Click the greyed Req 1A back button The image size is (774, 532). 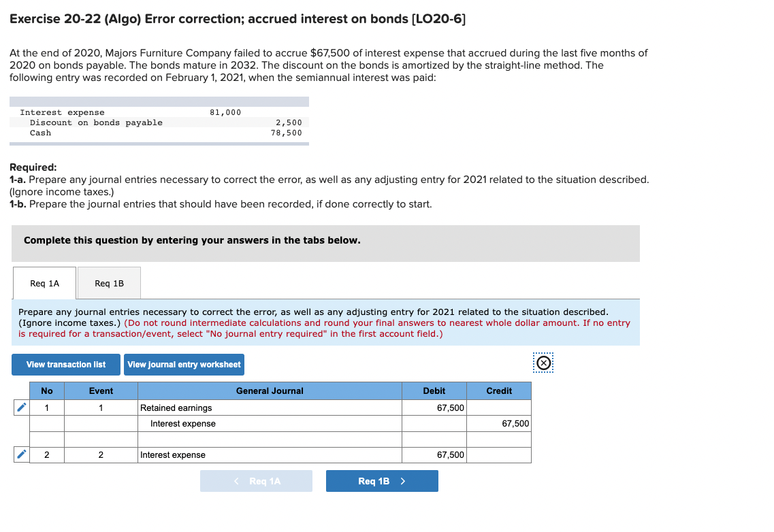pos(256,480)
